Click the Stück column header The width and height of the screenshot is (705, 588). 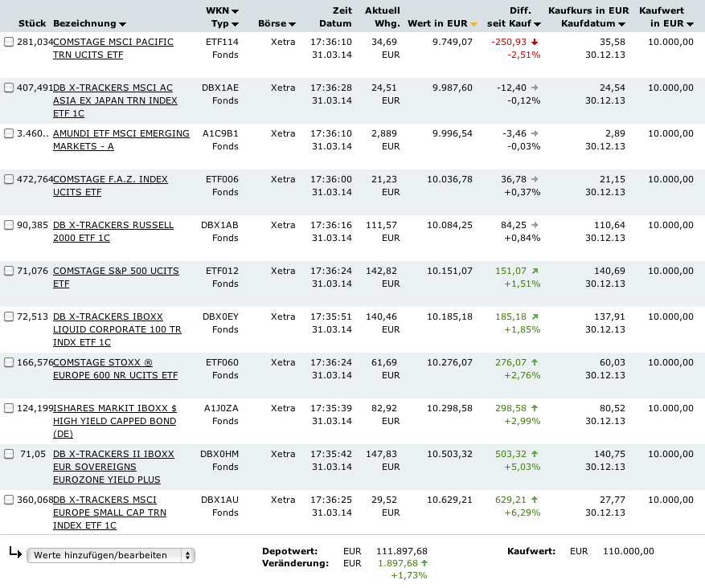point(32,23)
